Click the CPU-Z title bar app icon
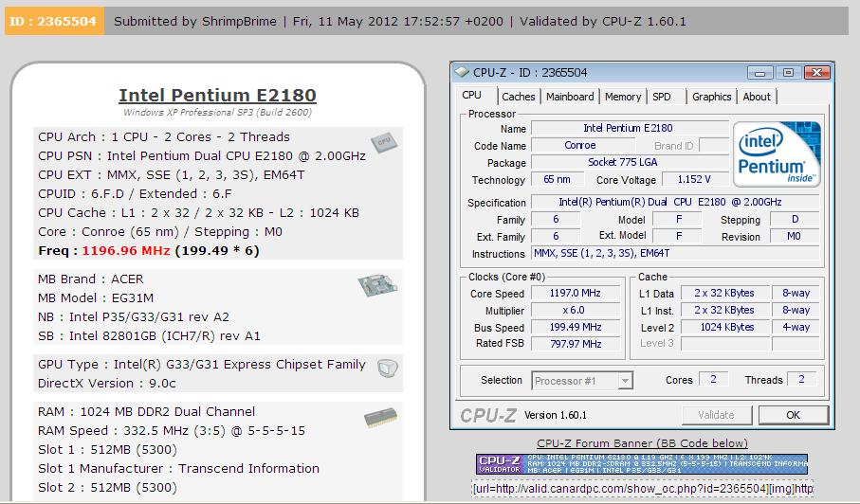The height and width of the screenshot is (504, 860). [463, 72]
